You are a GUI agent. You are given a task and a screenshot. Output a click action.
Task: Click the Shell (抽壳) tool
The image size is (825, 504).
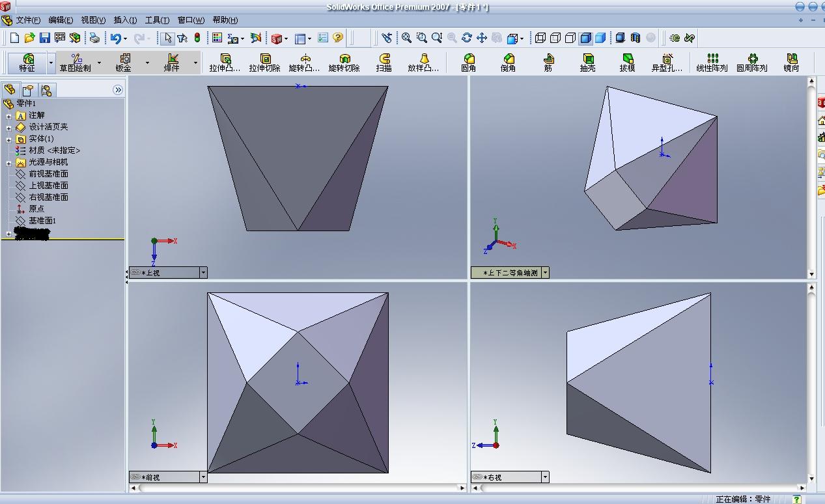pos(587,63)
